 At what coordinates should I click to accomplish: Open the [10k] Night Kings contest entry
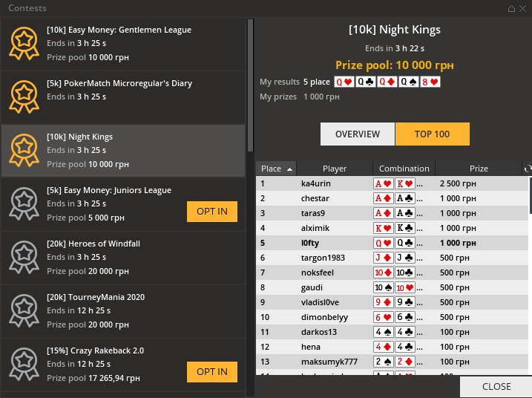123,151
